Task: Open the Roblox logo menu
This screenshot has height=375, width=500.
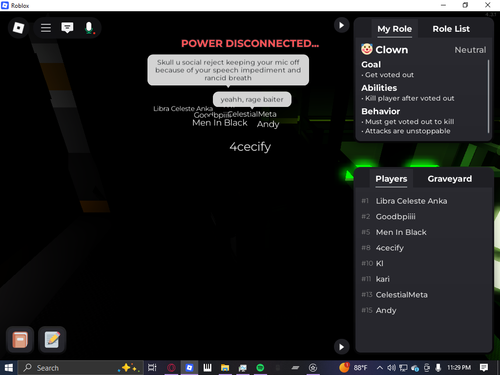Action: pyautogui.click(x=18, y=28)
